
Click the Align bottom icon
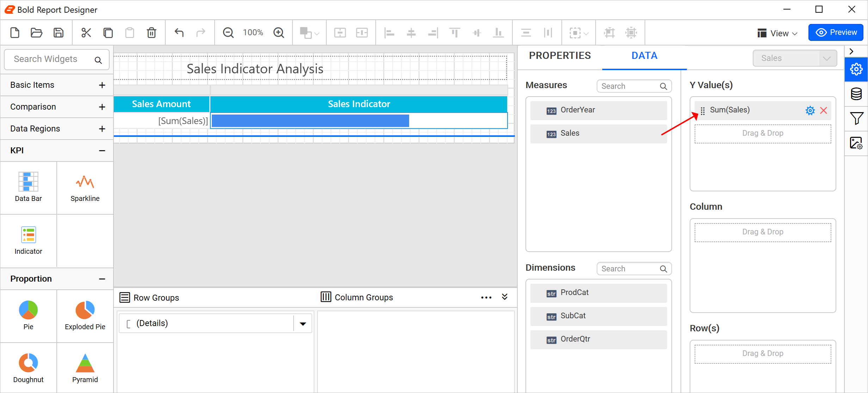[x=498, y=33]
